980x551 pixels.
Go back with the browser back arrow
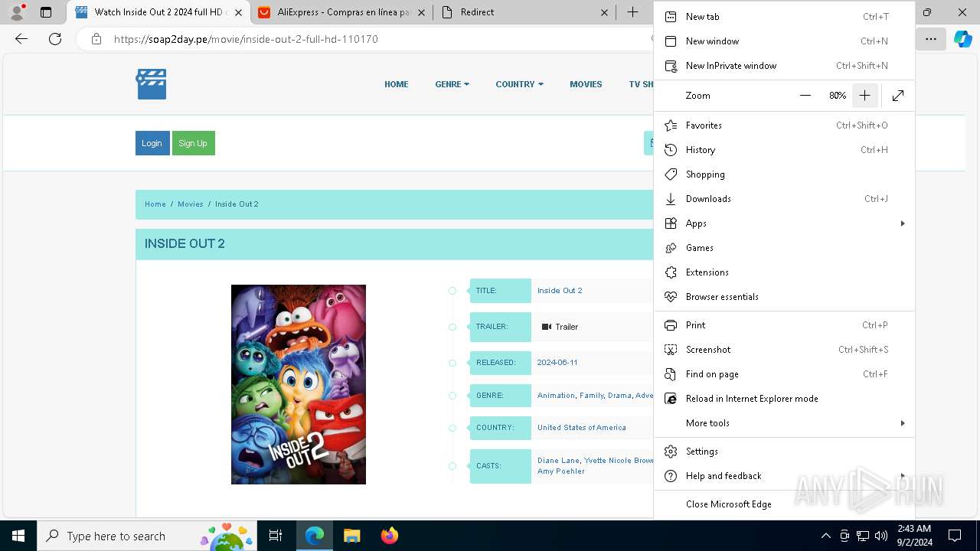pyautogui.click(x=21, y=39)
